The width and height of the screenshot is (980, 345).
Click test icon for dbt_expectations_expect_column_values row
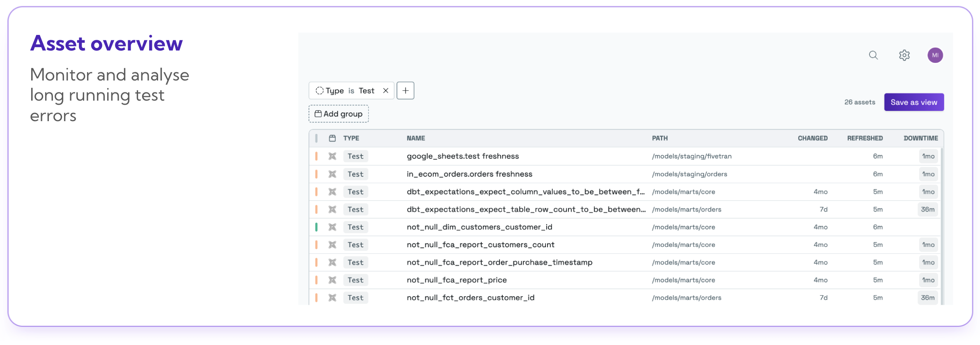click(x=332, y=192)
